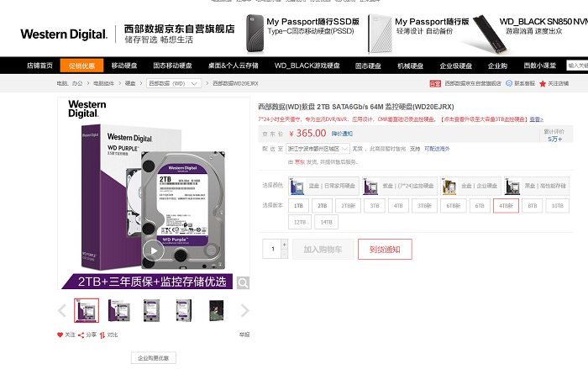Select the 2TB version
The width and height of the screenshot is (588, 369).
point(322,206)
